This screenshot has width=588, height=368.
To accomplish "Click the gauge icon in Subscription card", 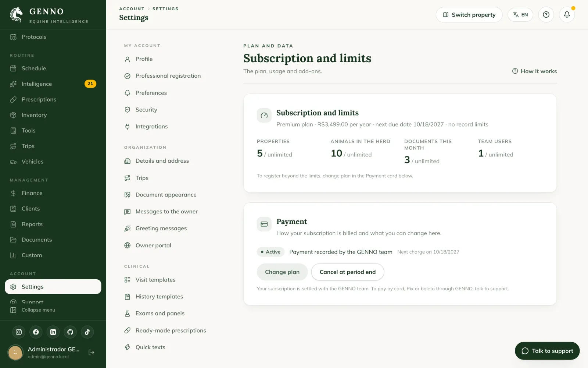I will click(x=264, y=116).
